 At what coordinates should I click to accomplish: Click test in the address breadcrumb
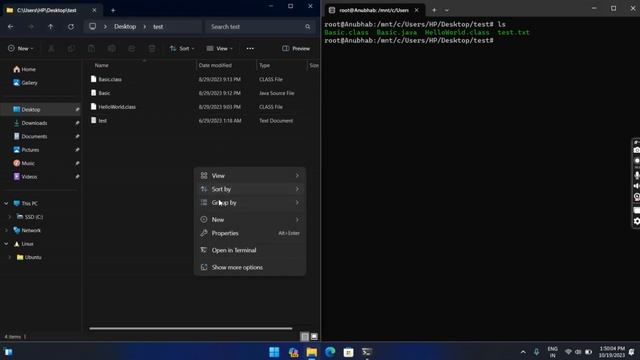coord(158,27)
